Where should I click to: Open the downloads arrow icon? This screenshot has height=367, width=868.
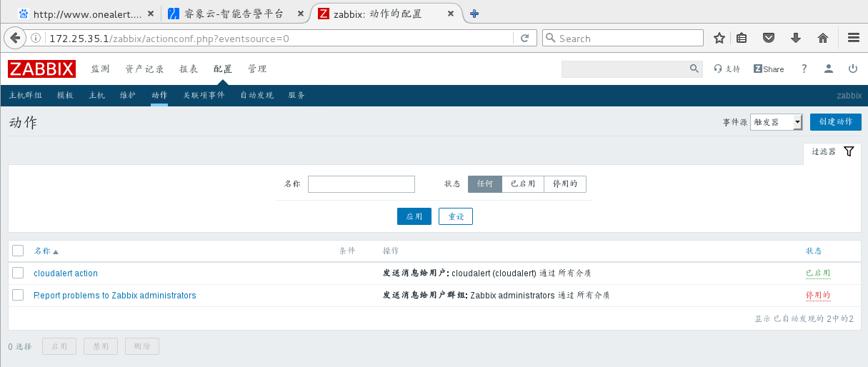click(796, 39)
